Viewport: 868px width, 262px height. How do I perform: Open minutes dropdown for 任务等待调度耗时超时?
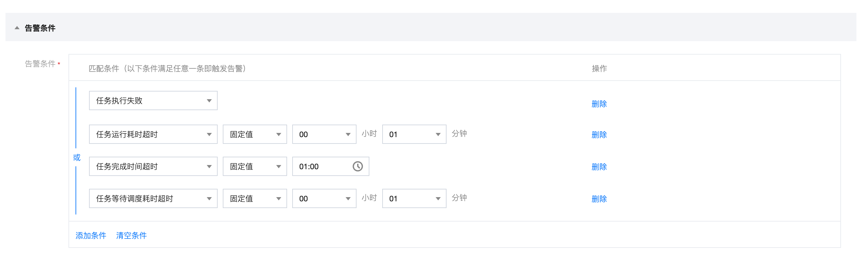[x=414, y=198]
